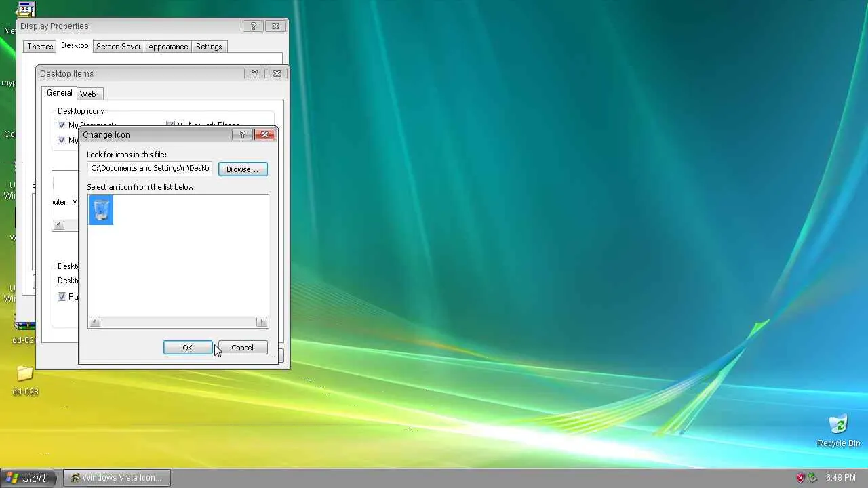Toggle the My Network Places checkbox
The width and height of the screenshot is (868, 488).
pos(171,125)
